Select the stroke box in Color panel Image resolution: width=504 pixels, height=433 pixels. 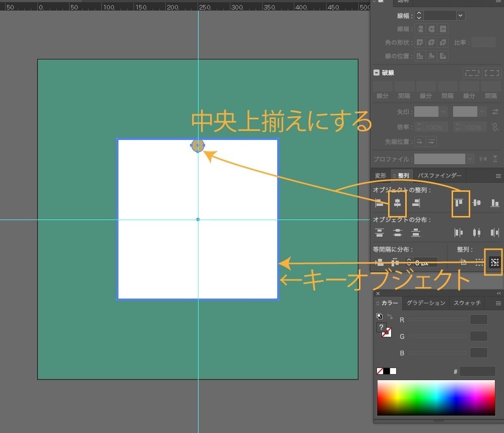click(387, 333)
